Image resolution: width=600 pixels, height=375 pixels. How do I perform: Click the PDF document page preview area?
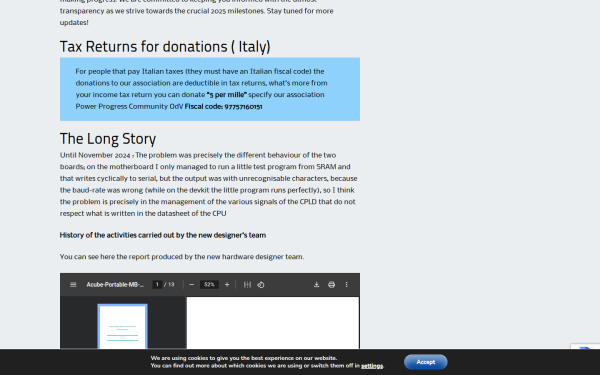[273, 323]
